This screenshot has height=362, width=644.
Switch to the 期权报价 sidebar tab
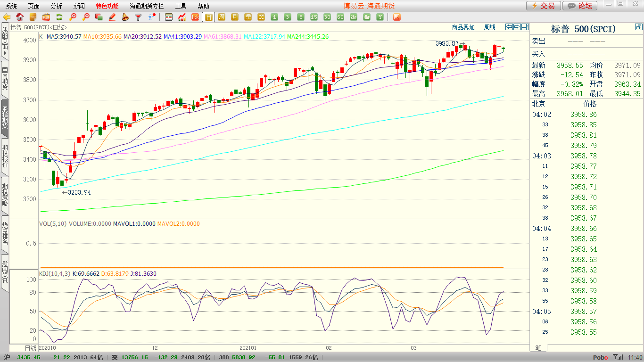5,156
